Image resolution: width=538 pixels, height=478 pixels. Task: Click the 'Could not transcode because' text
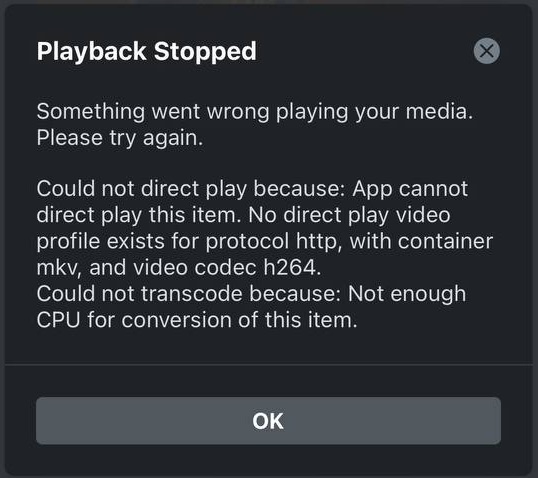189,294
